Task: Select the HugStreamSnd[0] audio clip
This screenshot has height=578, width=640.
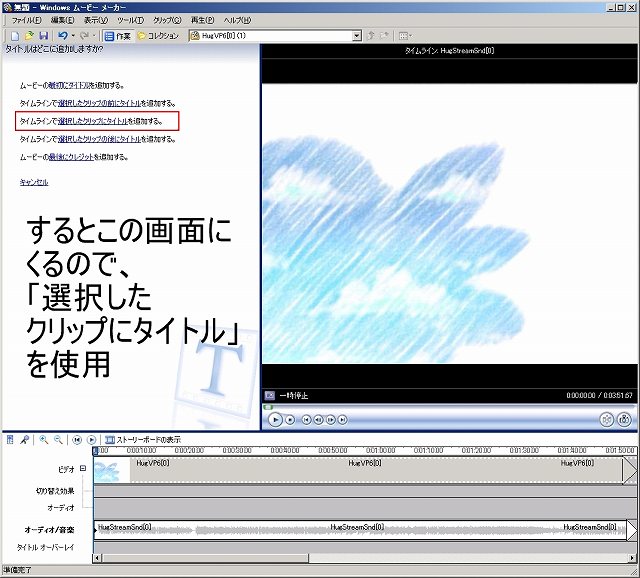Action: click(360, 530)
